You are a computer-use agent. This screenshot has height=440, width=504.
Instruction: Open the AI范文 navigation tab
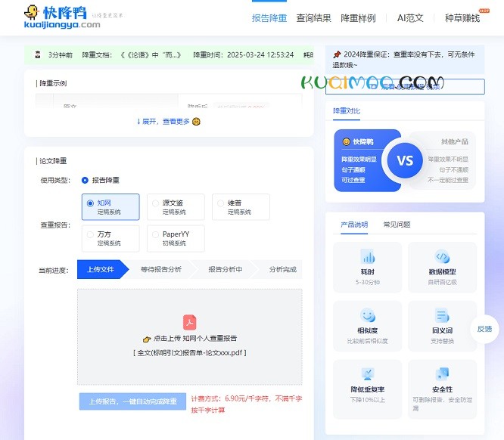[410, 18]
